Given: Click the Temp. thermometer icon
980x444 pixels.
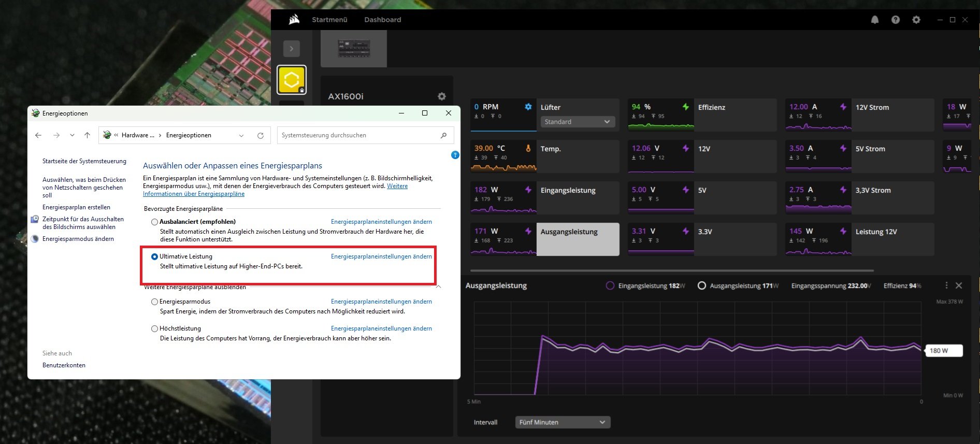Looking at the screenshot, I should tap(528, 148).
